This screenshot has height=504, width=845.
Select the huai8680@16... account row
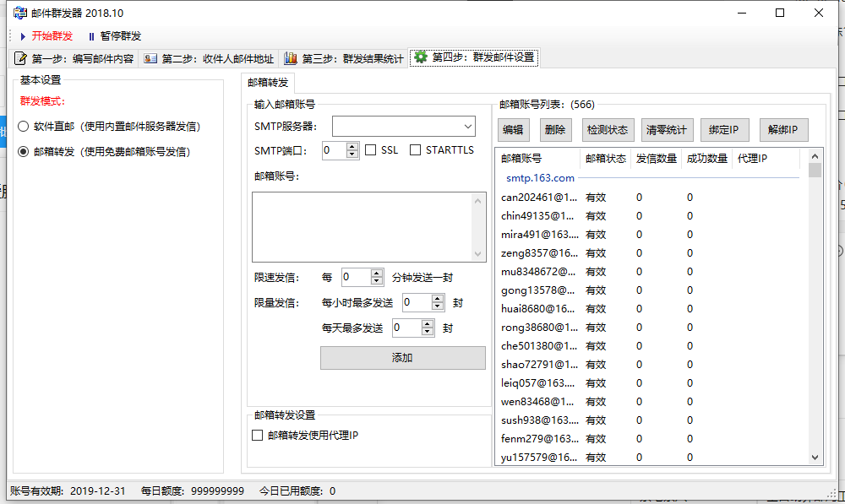click(646, 309)
